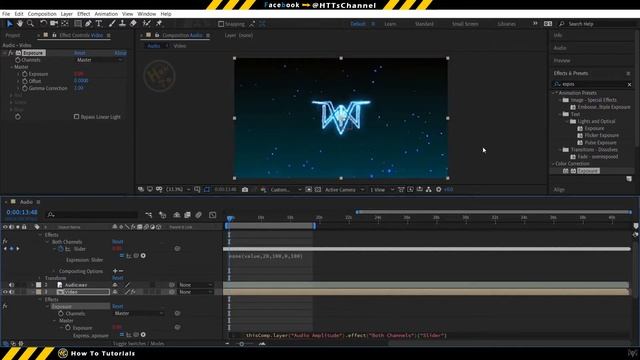640x360 pixels.
Task: Toggle audio speaker of Audio.wav layer
Action: click(11, 285)
